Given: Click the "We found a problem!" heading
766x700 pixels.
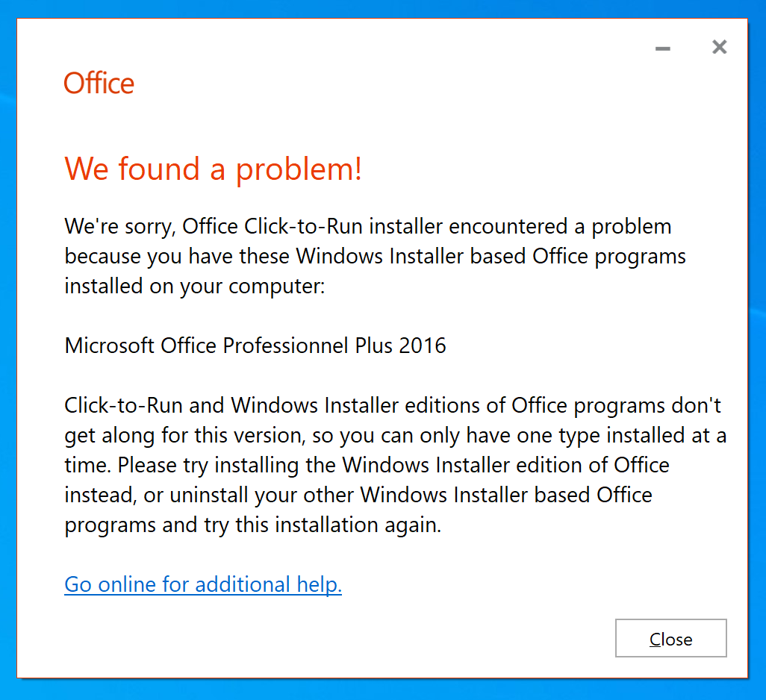Looking at the screenshot, I should (x=214, y=169).
